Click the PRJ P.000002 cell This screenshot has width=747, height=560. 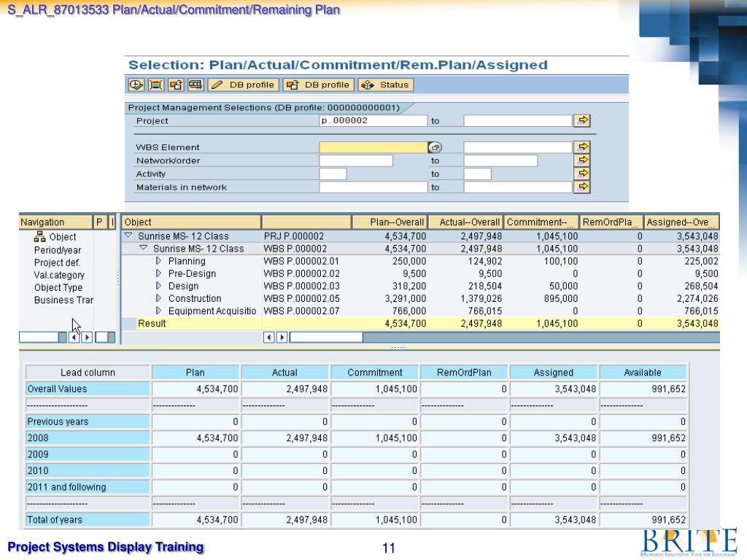point(294,236)
